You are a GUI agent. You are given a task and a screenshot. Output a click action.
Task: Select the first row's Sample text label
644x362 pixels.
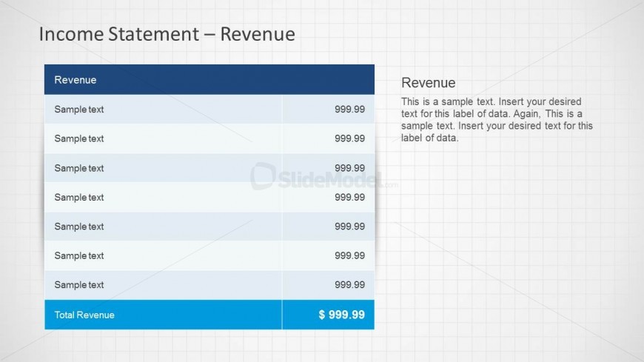coord(79,110)
